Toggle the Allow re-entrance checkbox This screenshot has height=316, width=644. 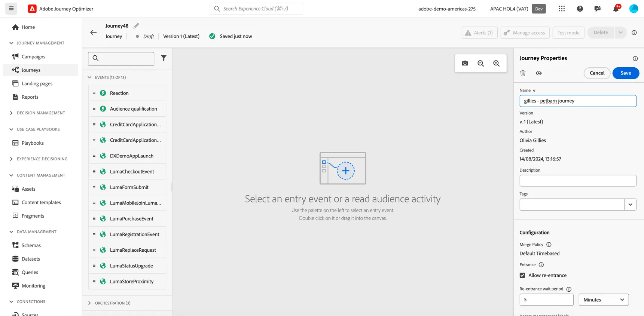pos(522,275)
